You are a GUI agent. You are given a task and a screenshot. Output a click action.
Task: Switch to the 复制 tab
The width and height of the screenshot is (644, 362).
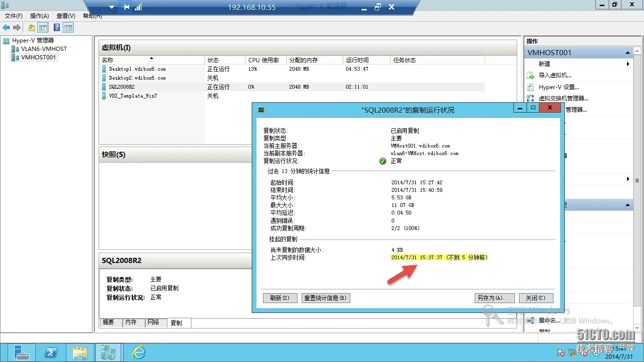[x=179, y=323]
